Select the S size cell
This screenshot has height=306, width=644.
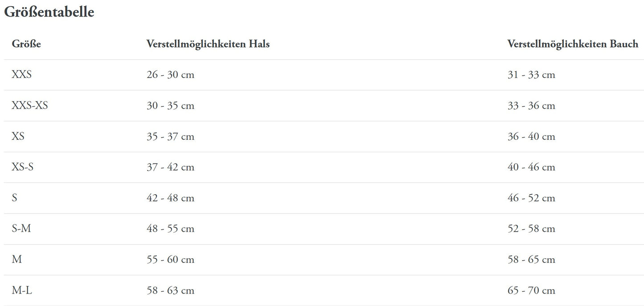click(15, 198)
